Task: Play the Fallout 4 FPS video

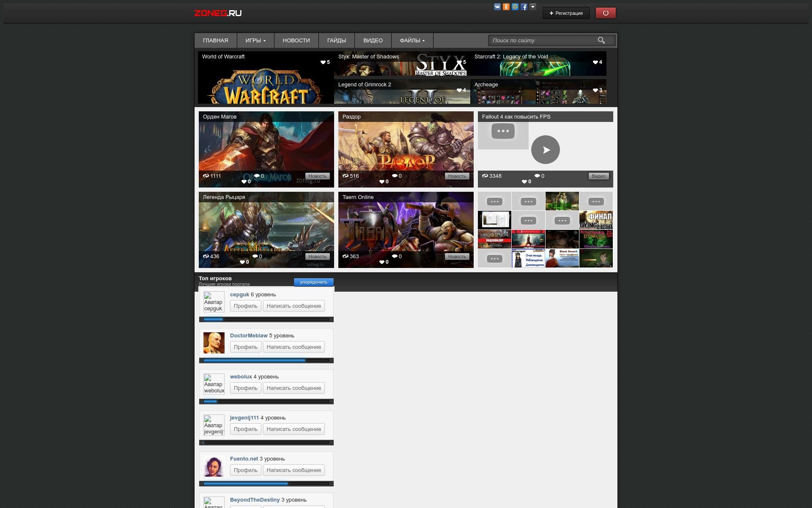Action: 546,149
